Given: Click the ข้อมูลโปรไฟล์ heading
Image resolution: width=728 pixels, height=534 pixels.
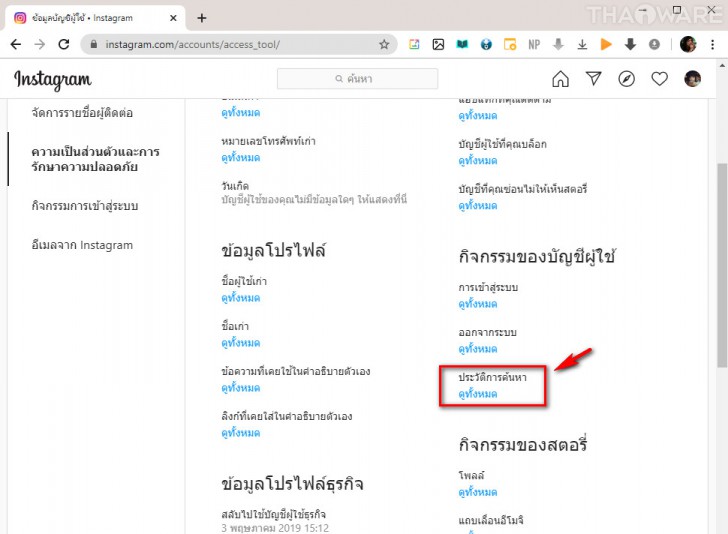Looking at the screenshot, I should [273, 250].
